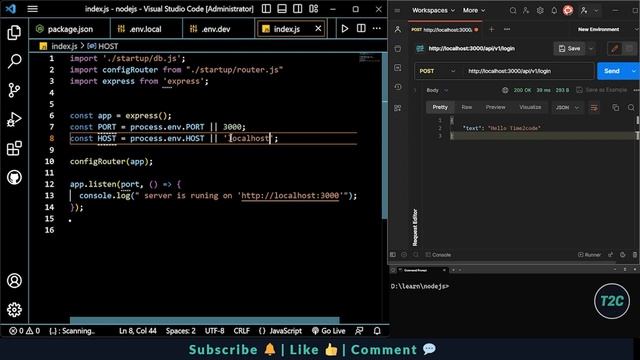Open the Postman request edit pencil icon
Image resolution: width=640 pixels, height=360 pixels.
(x=614, y=49)
